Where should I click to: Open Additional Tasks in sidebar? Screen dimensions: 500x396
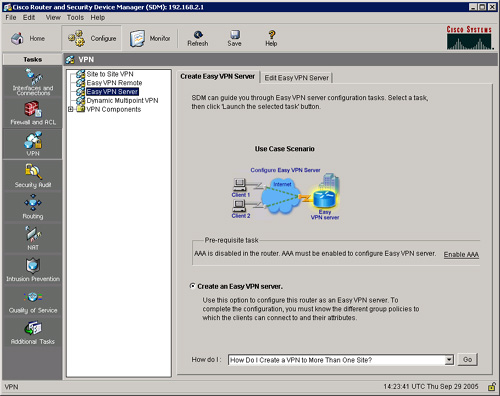(33, 333)
